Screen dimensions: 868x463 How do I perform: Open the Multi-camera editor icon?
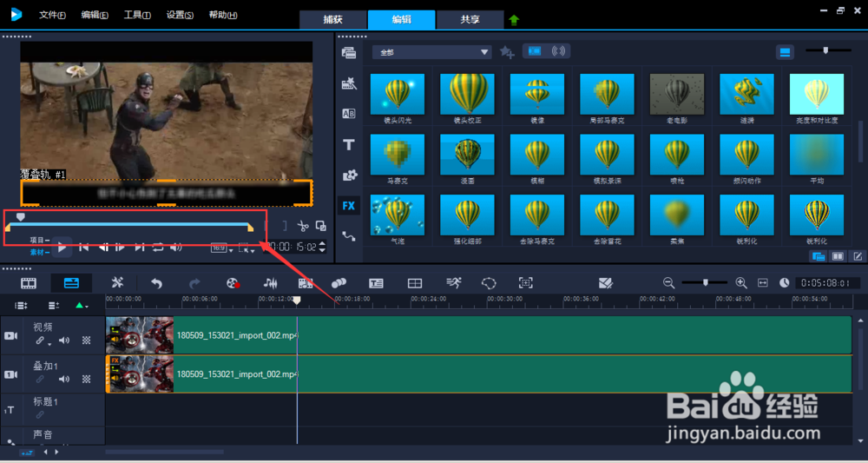[415, 283]
